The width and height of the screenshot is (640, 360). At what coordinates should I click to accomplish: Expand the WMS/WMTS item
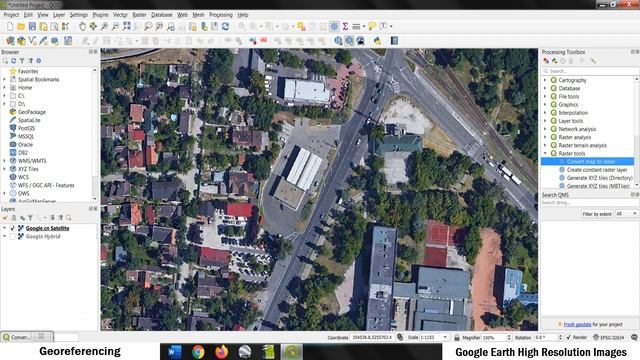click(4, 161)
